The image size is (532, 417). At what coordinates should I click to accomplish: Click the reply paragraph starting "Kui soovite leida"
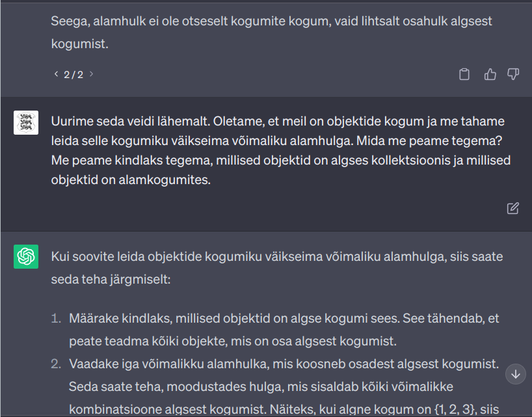click(276, 267)
